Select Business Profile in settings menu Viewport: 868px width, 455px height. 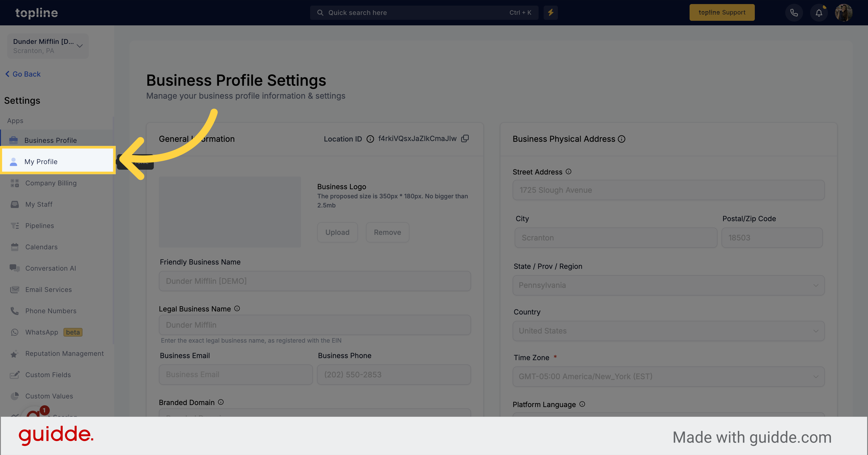(x=57, y=140)
